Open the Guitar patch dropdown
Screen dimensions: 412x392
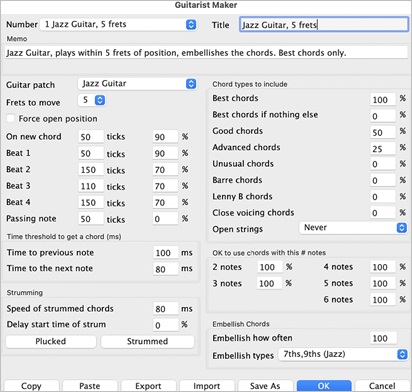[x=137, y=84]
